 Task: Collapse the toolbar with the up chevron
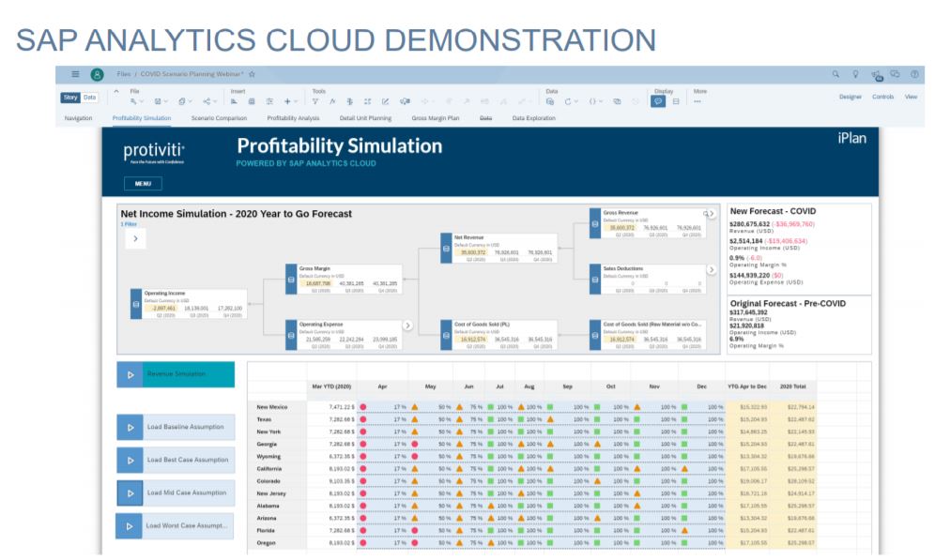pos(116,89)
